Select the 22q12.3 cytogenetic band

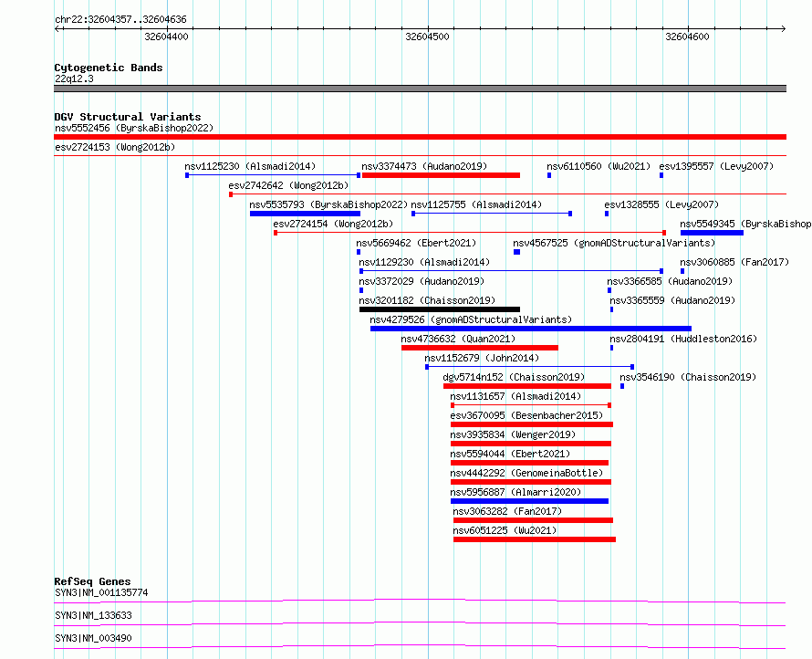[x=420, y=89]
